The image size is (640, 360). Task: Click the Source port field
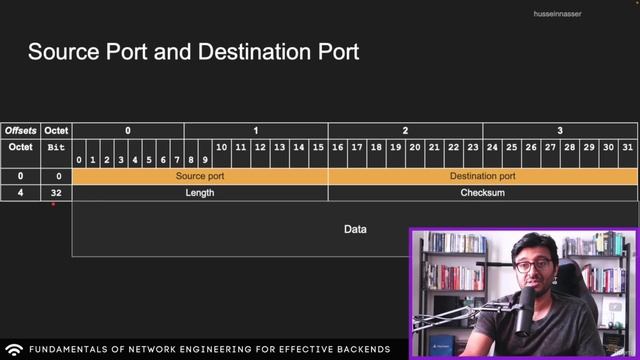tap(200, 176)
